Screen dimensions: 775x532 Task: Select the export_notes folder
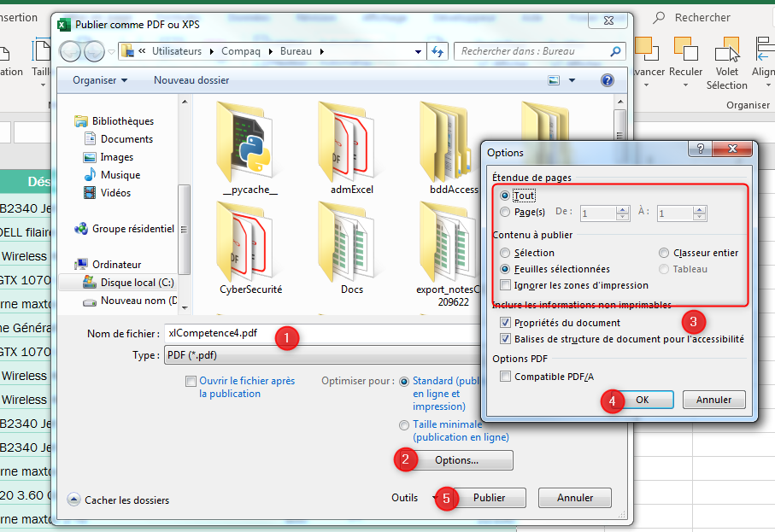click(447, 242)
